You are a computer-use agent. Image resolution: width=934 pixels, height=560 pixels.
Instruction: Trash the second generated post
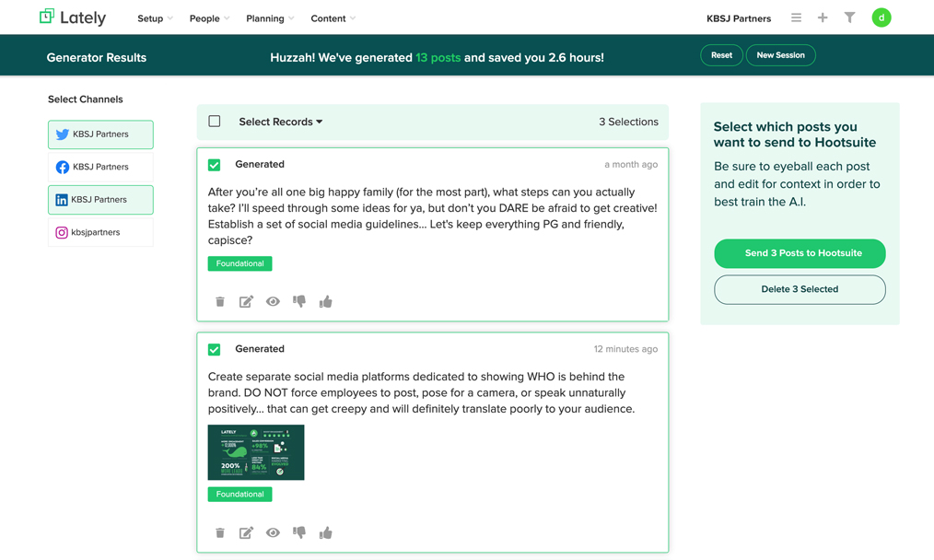point(220,532)
